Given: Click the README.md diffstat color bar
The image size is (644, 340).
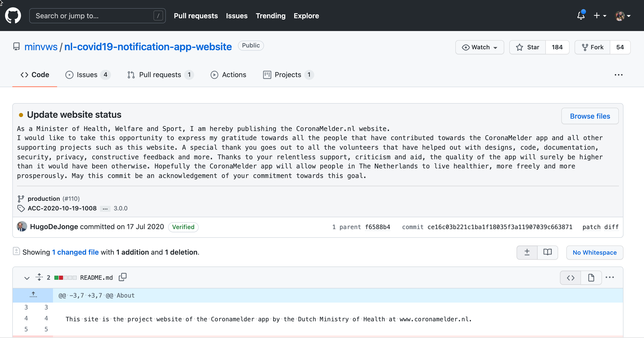Looking at the screenshot, I should point(65,278).
